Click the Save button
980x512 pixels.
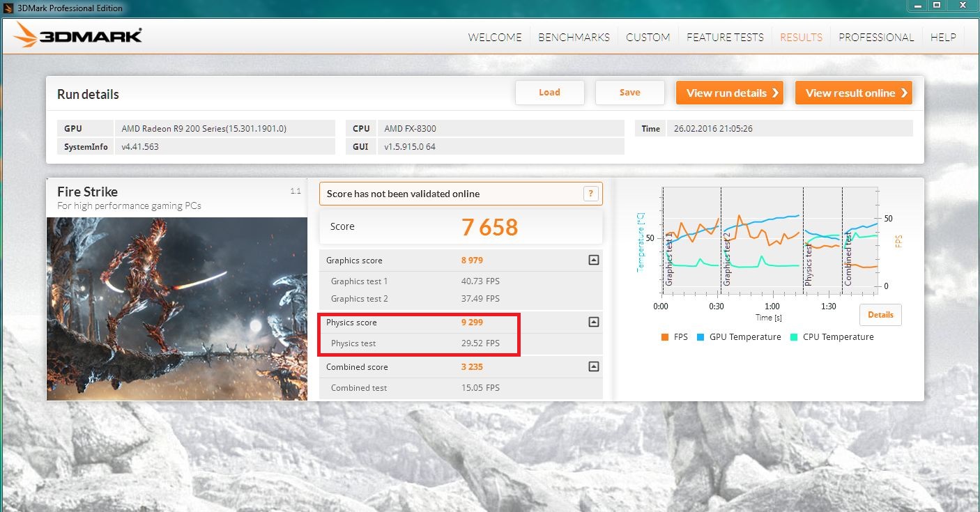(x=629, y=93)
